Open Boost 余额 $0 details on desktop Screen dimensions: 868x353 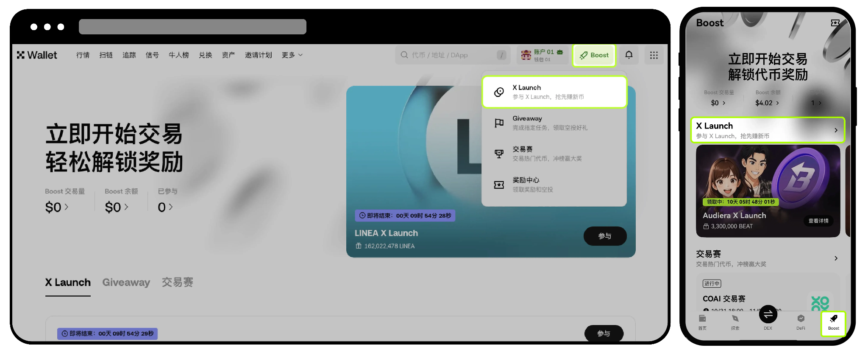point(117,207)
